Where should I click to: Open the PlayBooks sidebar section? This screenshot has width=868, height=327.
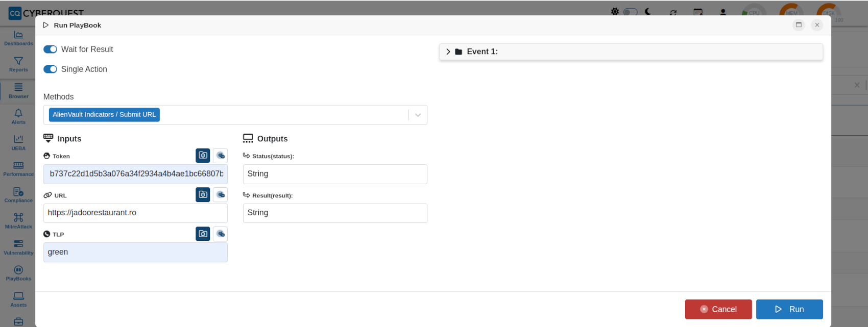point(18,274)
